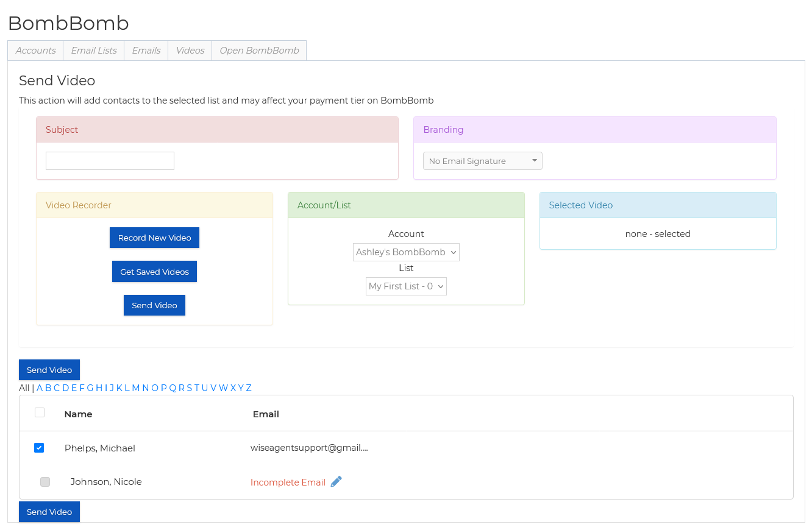
Task: Filter contacts by letter D
Action: tap(66, 388)
